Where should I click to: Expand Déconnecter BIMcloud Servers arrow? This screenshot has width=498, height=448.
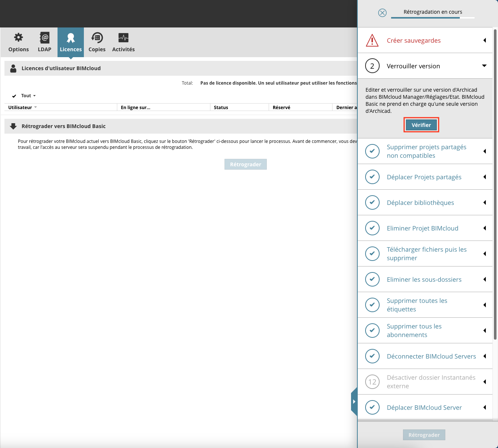485,356
